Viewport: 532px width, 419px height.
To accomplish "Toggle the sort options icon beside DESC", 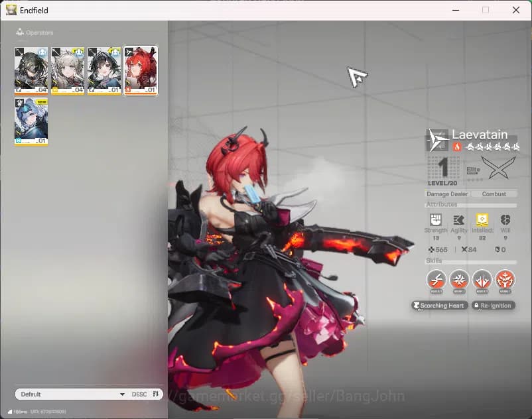I will pos(156,394).
